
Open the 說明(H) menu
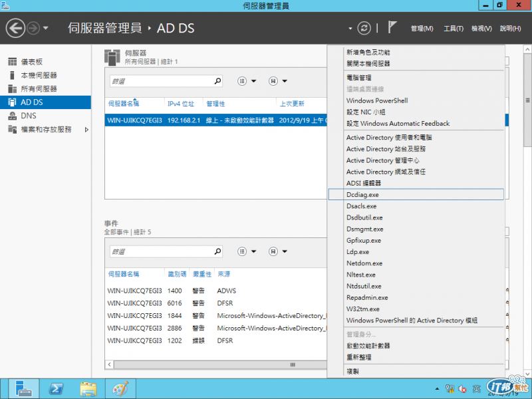(510, 29)
